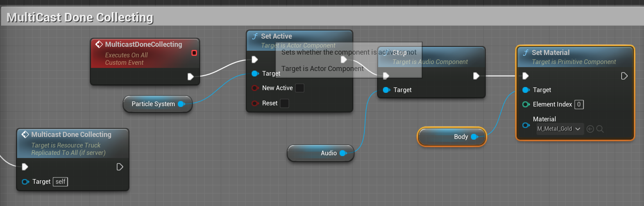The height and width of the screenshot is (206, 644).
Task: Click the magnifier browse icon beside M_Metal_Gold
Action: click(x=600, y=129)
